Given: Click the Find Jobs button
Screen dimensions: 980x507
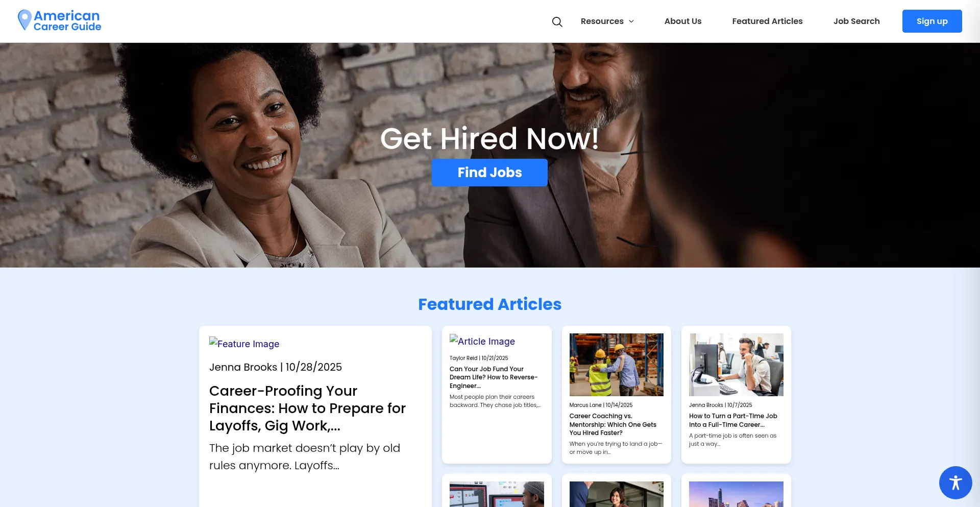Looking at the screenshot, I should pyautogui.click(x=489, y=173).
